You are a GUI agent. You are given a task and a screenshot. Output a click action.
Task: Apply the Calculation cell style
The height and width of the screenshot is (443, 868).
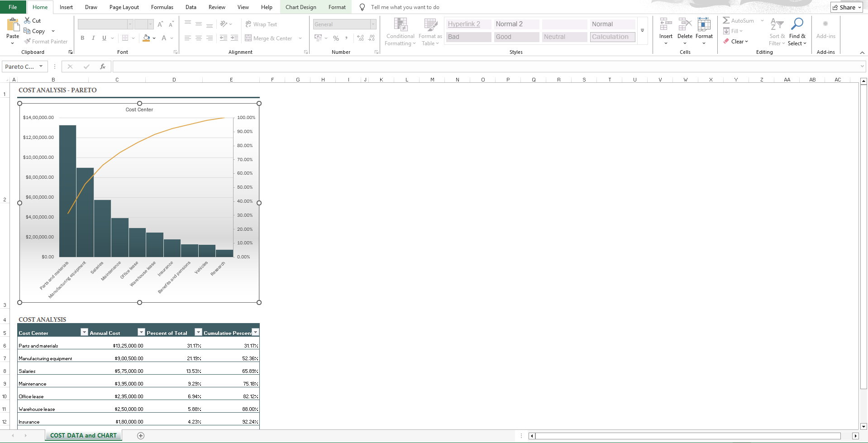tap(612, 37)
